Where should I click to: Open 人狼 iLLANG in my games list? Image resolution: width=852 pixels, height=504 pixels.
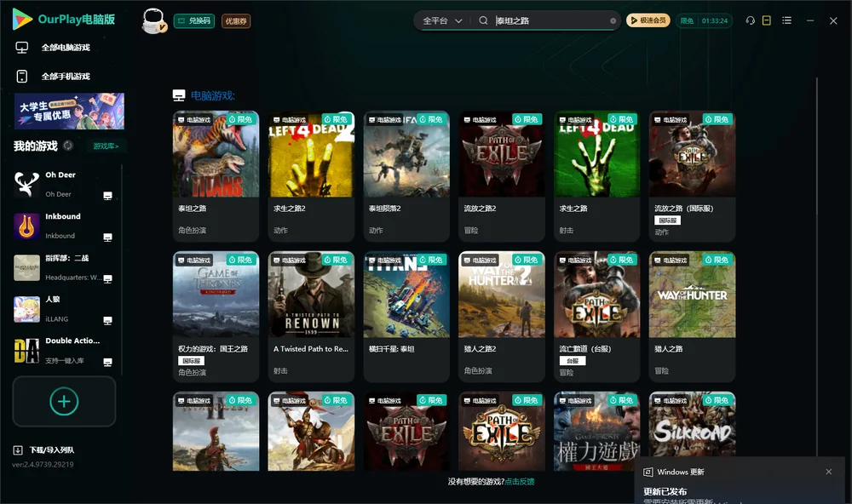tap(62, 309)
